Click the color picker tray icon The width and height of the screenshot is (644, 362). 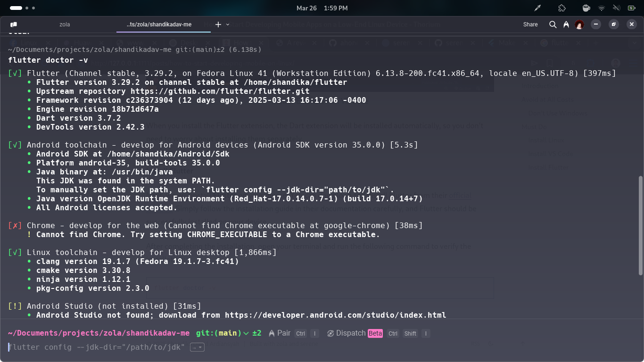pos(537,8)
